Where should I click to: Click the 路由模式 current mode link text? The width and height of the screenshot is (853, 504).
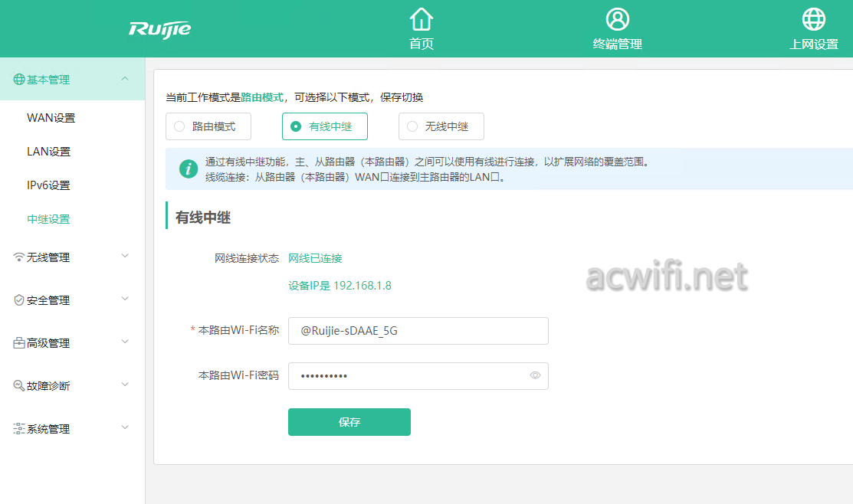262,97
